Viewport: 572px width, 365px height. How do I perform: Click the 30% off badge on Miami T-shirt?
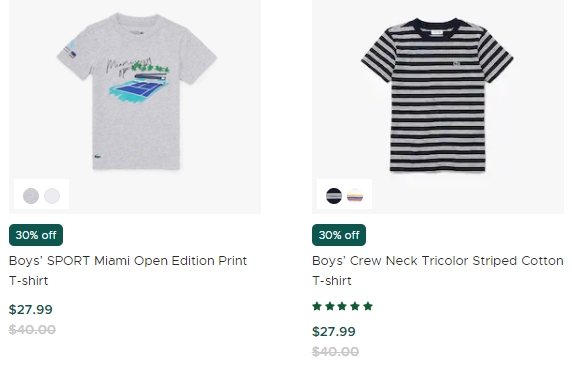36,235
